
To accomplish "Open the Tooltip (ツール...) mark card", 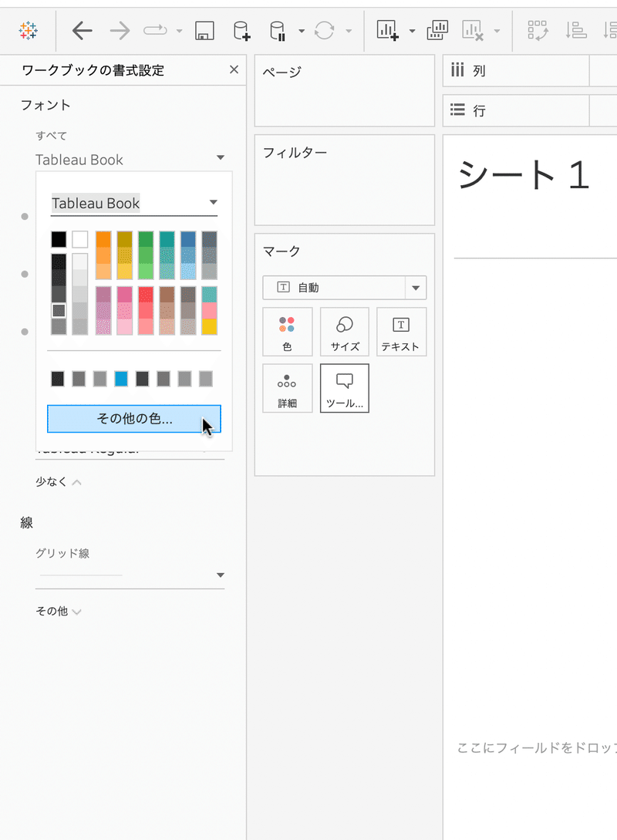I will pos(345,388).
